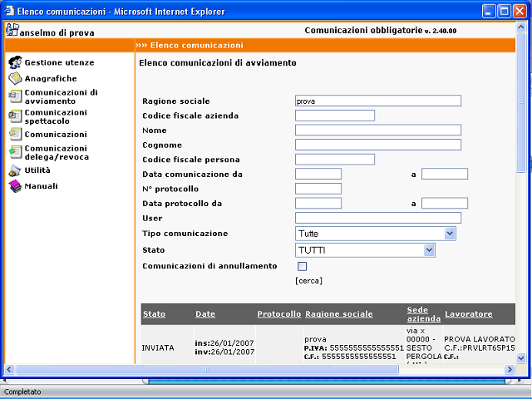The height and width of the screenshot is (399, 532).
Task: Open the Manuali menu item
Action: coord(41,186)
